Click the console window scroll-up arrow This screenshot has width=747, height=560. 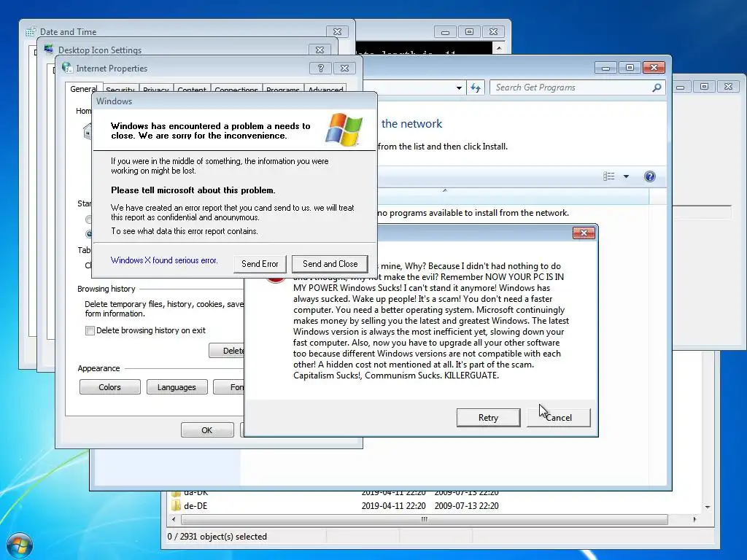[x=498, y=48]
